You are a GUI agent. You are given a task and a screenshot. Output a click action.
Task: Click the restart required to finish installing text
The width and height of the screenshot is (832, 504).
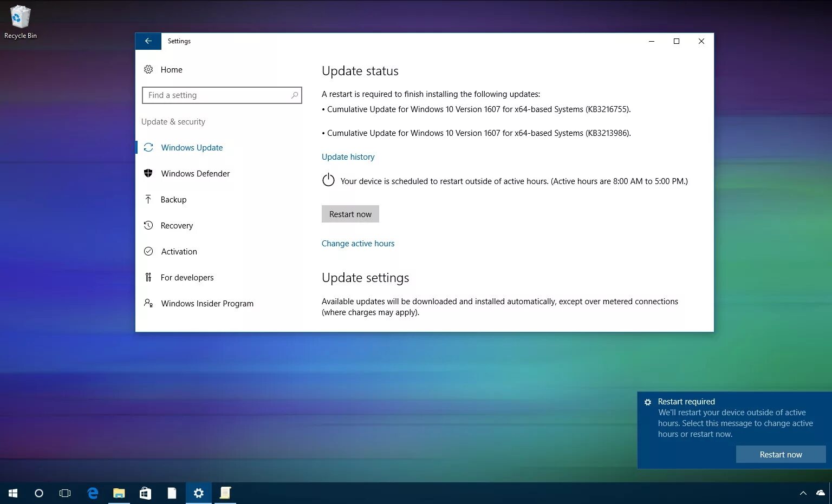(x=431, y=94)
